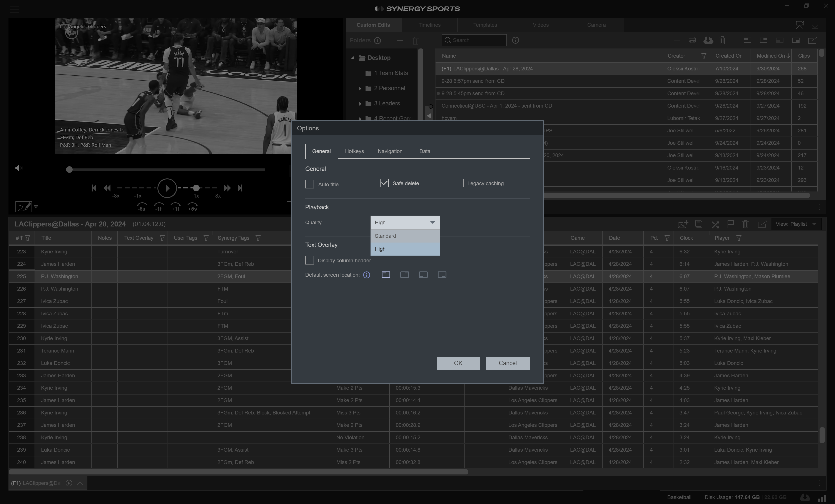Select top-left text overlay screen location icon

pyautogui.click(x=386, y=275)
